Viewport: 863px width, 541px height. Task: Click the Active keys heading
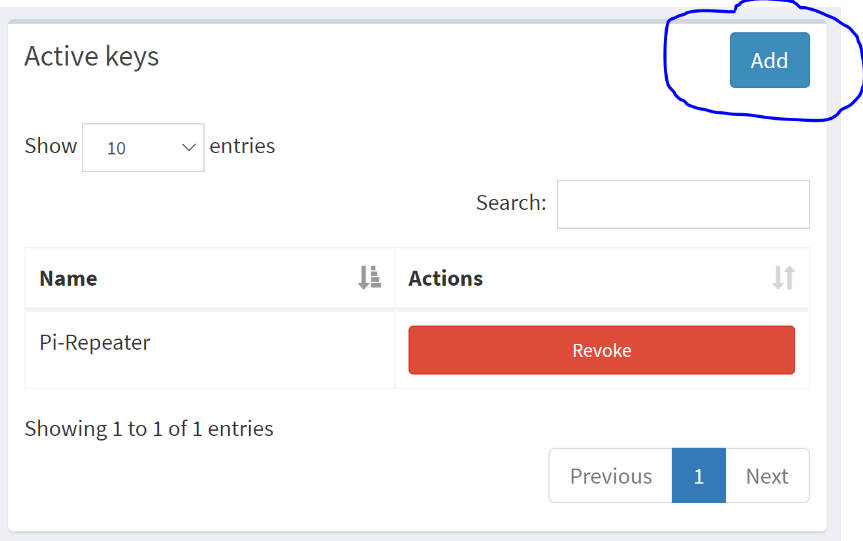point(91,57)
